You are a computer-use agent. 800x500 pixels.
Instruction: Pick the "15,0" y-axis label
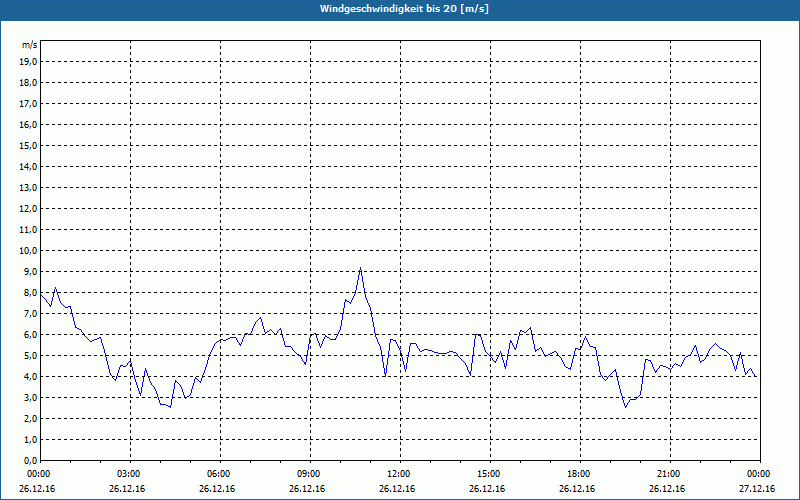tap(28, 145)
